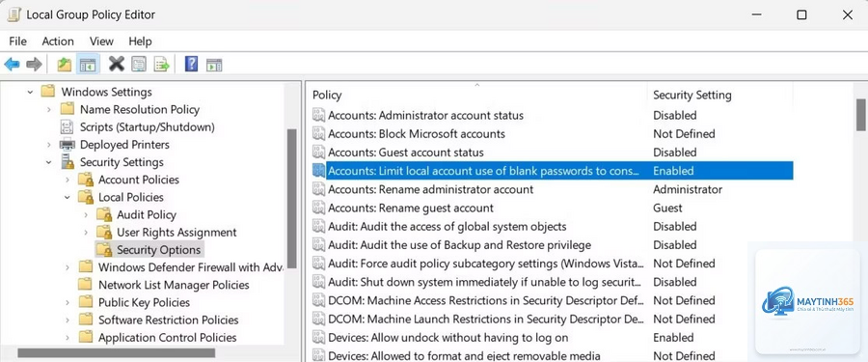The width and height of the screenshot is (868, 362).
Task: Click the Deployed Printers printer icon
Action: point(67,145)
